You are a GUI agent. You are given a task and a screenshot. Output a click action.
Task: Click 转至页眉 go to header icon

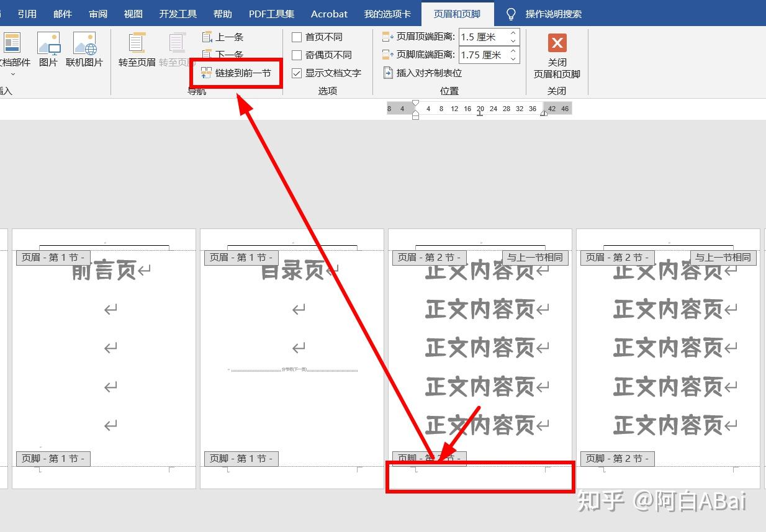click(x=137, y=43)
